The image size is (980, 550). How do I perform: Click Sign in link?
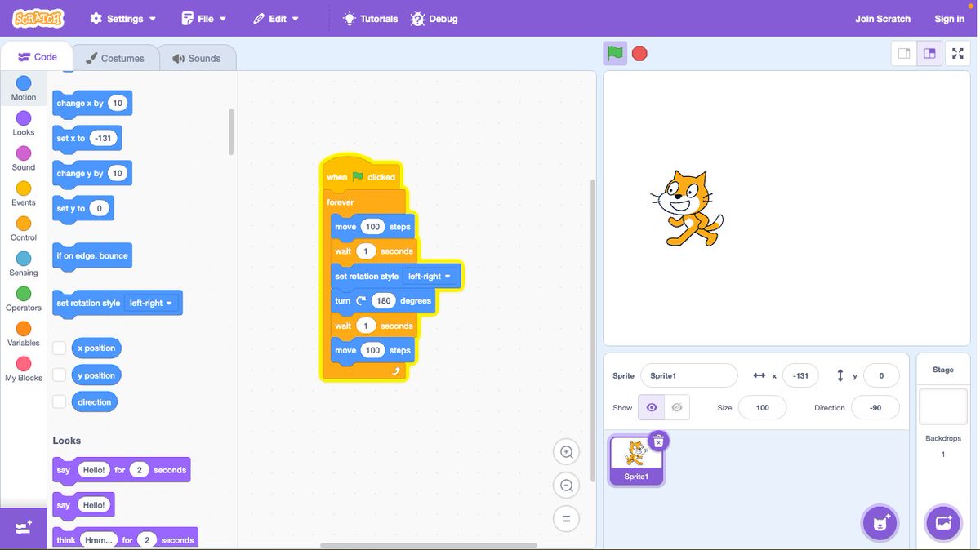(949, 18)
